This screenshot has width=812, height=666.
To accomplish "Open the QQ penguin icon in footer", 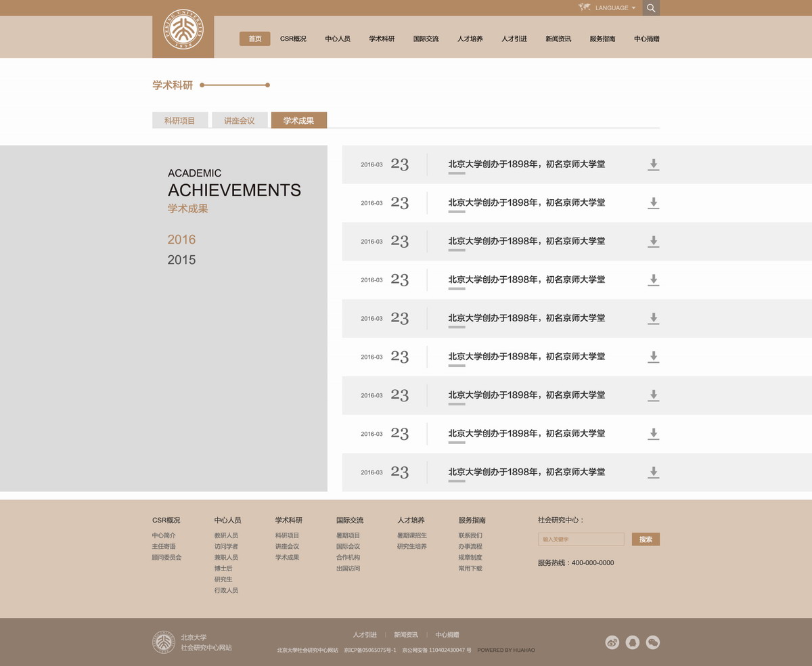I will coord(633,642).
